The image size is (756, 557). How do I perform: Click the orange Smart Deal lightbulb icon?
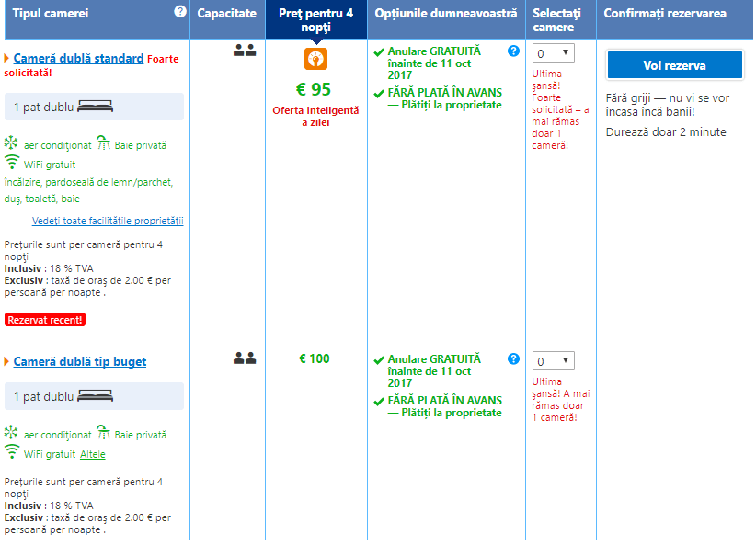click(315, 59)
